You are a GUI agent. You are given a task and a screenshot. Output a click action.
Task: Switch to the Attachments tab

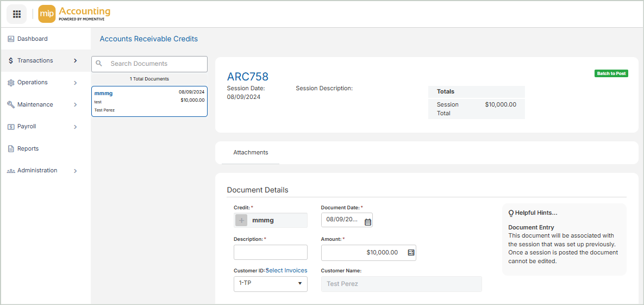(x=251, y=153)
